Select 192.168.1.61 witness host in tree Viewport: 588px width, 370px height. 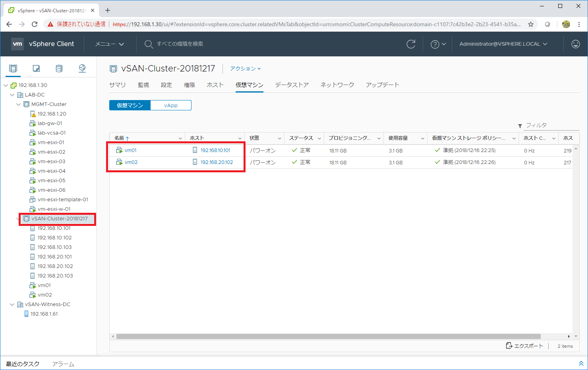click(x=44, y=314)
